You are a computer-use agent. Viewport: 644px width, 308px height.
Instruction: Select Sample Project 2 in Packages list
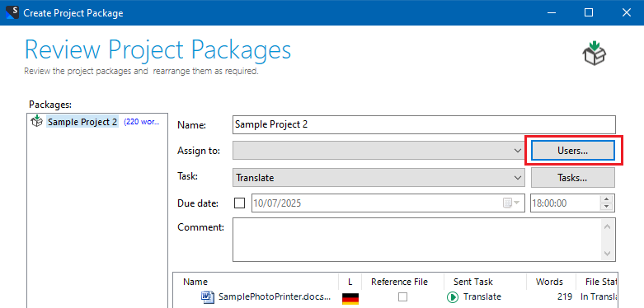82,122
